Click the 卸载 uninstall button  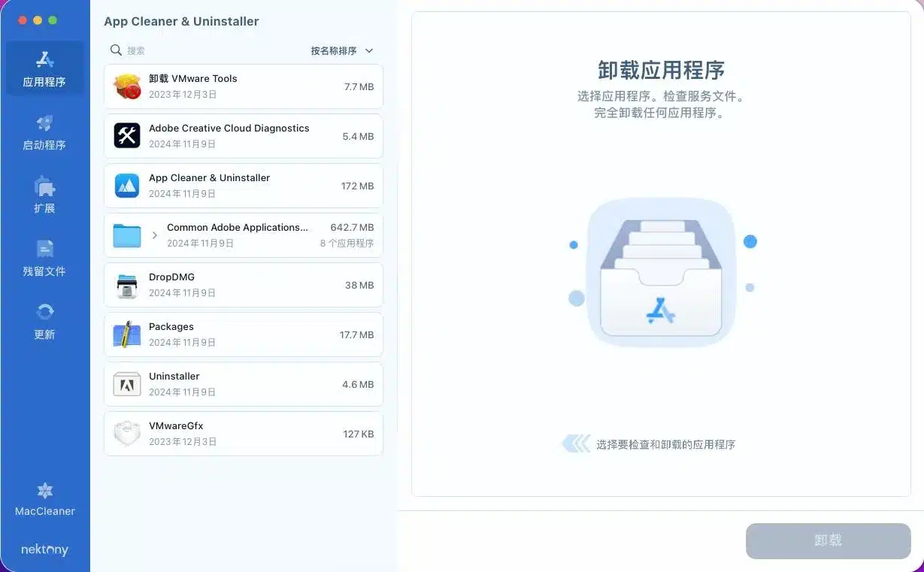[x=828, y=540]
